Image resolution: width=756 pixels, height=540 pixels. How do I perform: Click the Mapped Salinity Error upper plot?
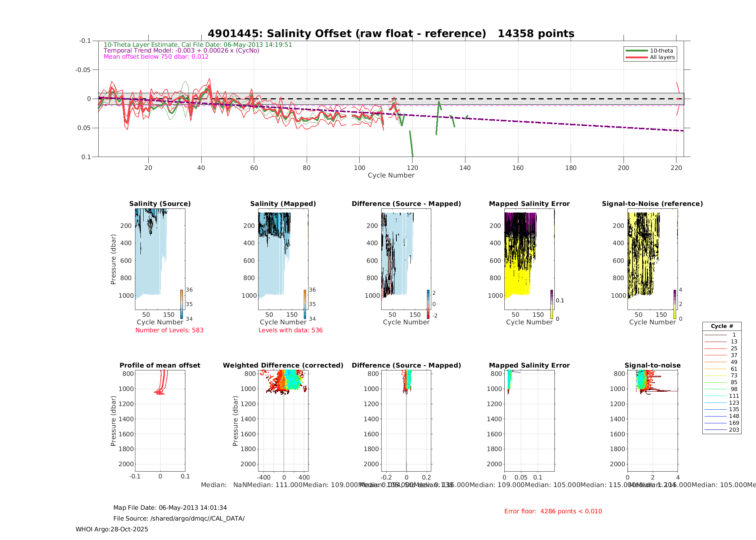click(529, 259)
